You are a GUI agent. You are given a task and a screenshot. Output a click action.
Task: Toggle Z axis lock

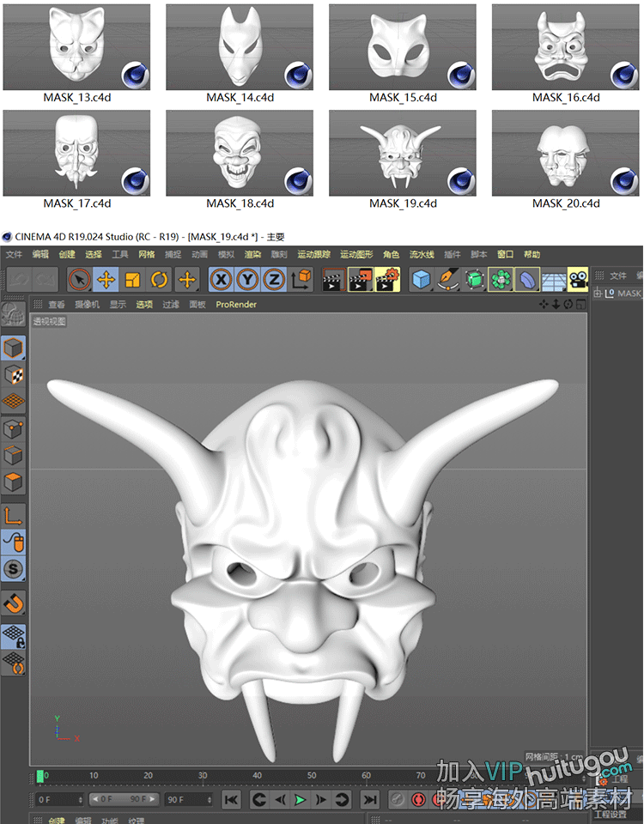pos(274,280)
